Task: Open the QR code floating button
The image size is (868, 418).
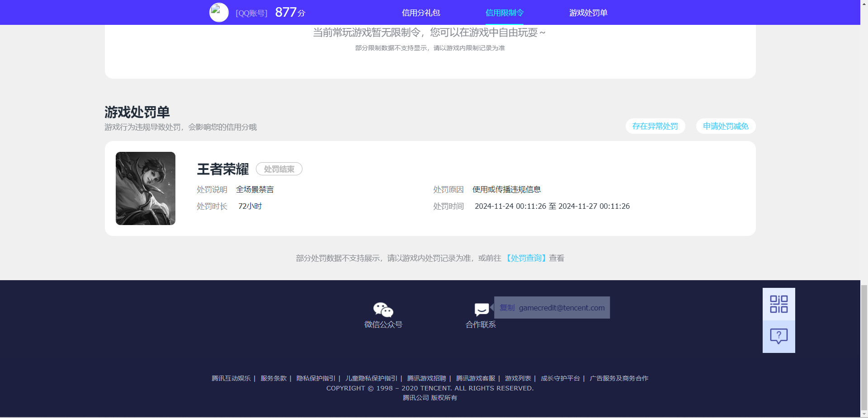Action: 778,304
